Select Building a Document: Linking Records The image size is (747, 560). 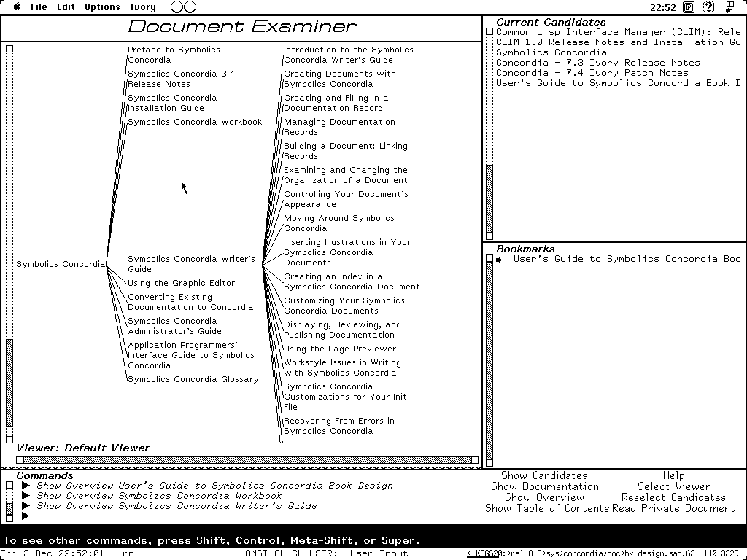click(345, 151)
